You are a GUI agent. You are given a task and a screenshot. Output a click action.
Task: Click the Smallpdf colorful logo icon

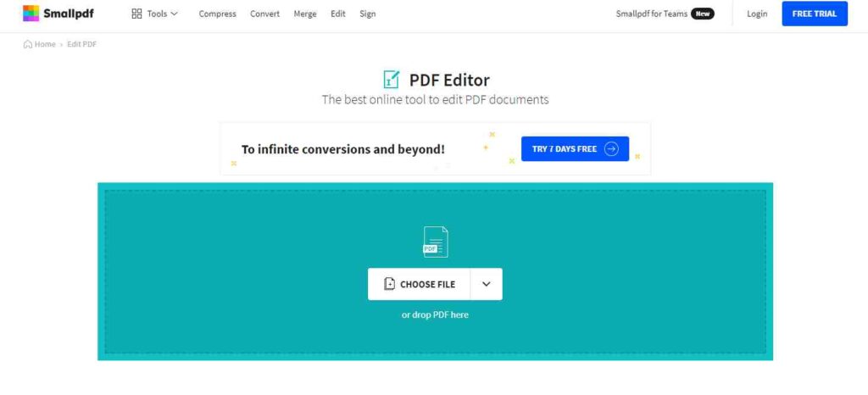point(31,14)
